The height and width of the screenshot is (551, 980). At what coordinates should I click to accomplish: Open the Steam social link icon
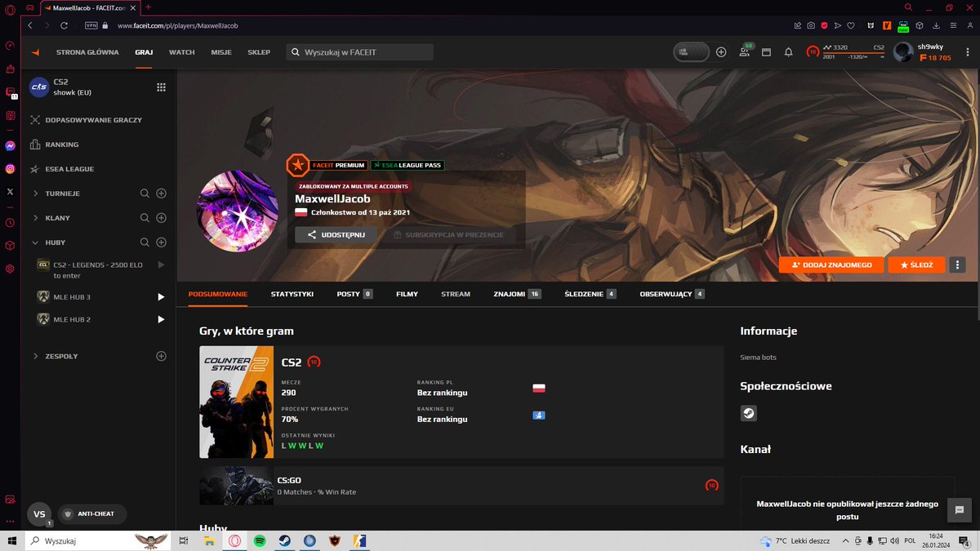coord(749,413)
